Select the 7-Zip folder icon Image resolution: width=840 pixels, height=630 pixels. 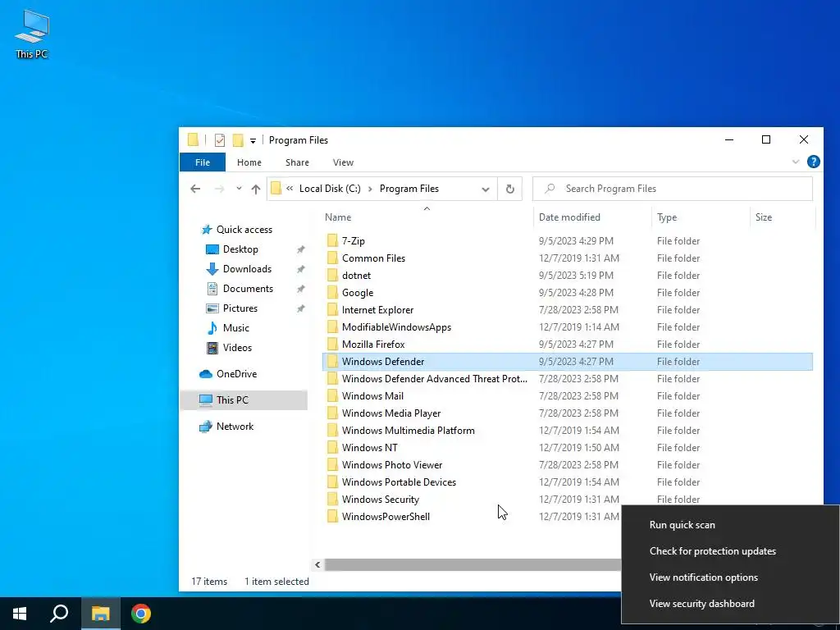332,240
